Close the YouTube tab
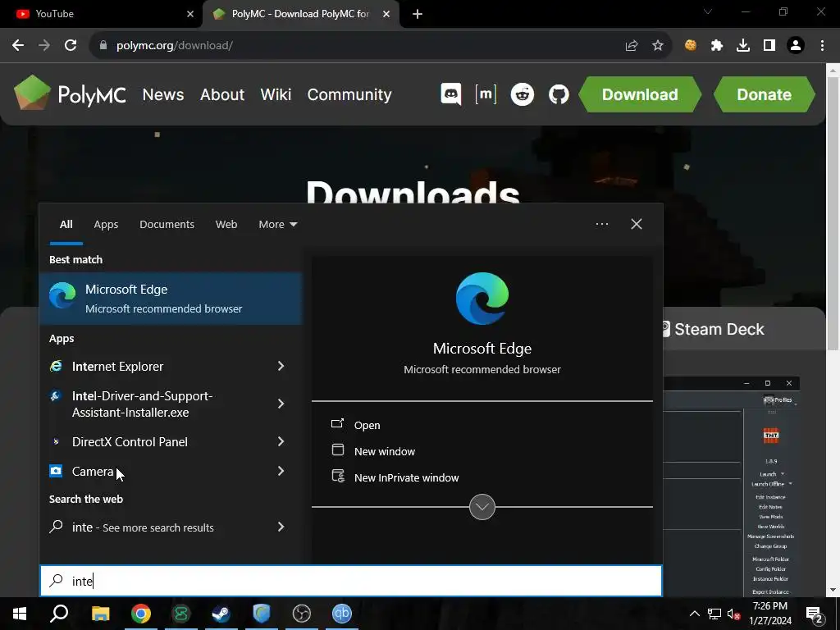 tap(190, 14)
